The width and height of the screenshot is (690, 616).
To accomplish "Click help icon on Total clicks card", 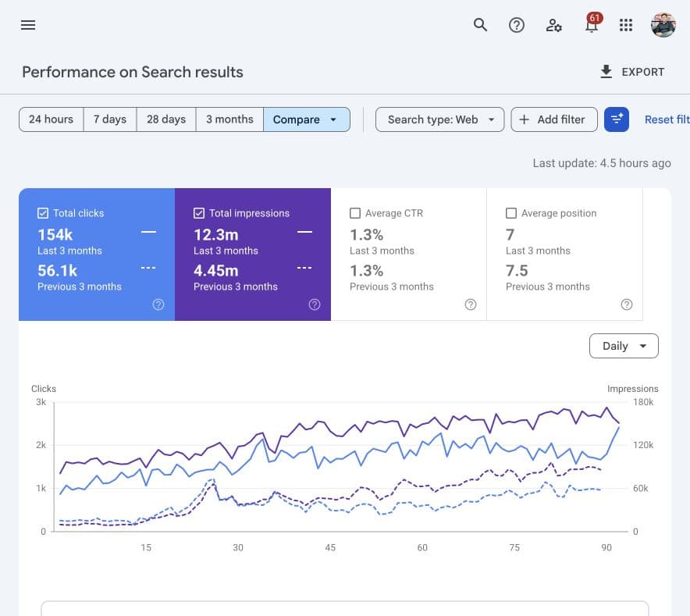I will tap(158, 304).
